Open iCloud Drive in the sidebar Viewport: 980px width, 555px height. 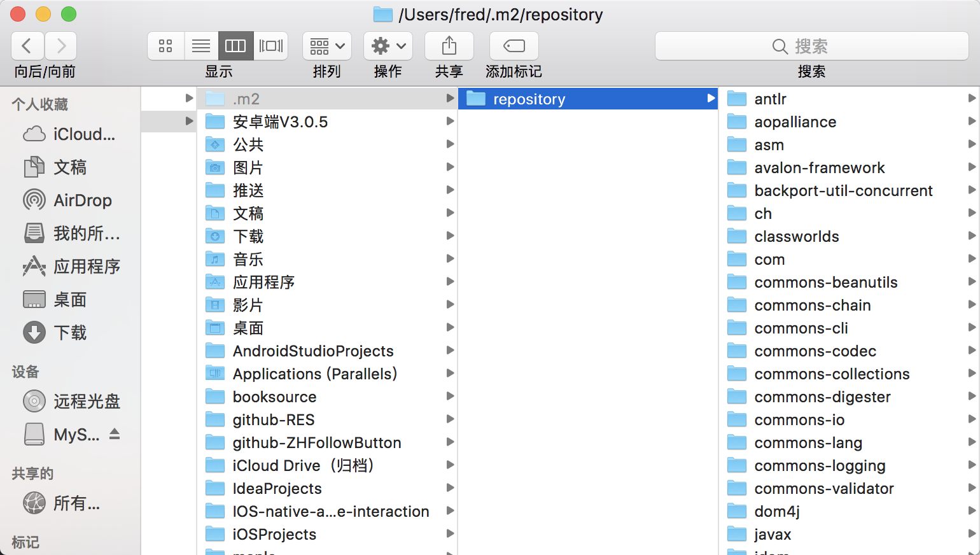(x=70, y=134)
